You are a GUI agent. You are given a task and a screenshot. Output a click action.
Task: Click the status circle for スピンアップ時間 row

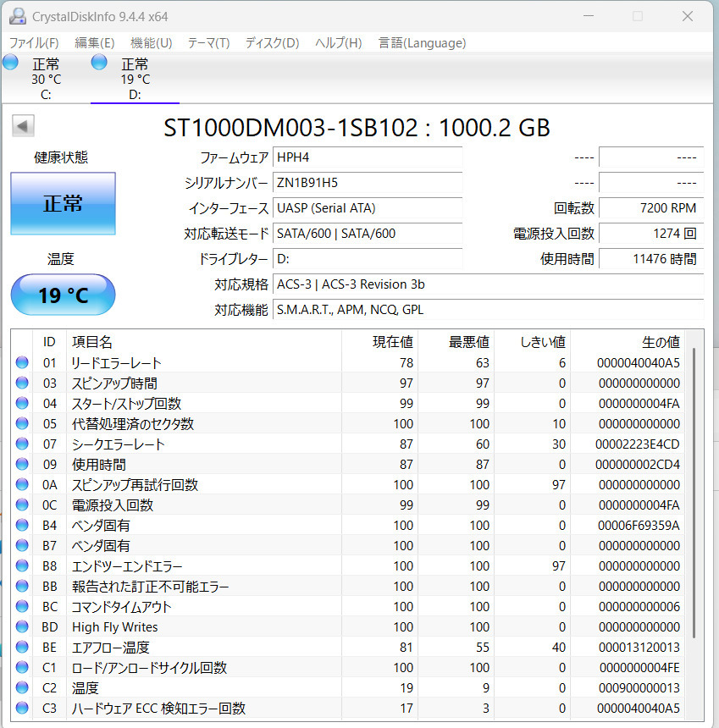tap(22, 383)
